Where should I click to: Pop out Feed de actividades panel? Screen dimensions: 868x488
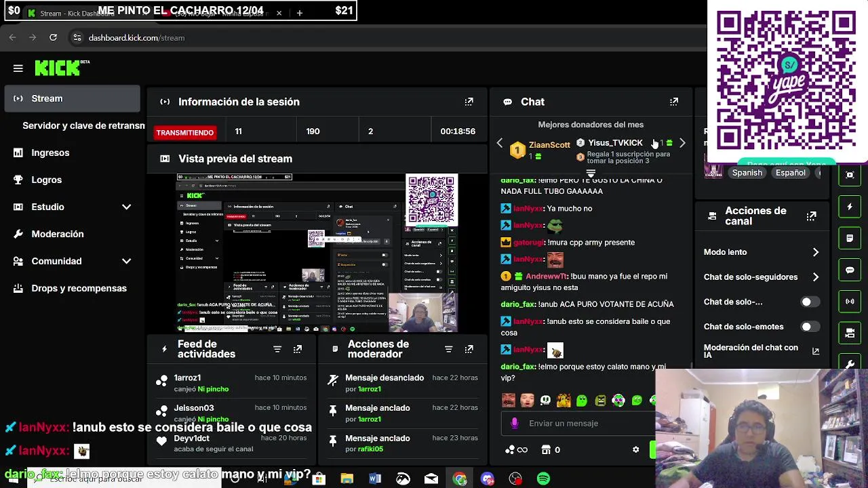(x=297, y=349)
